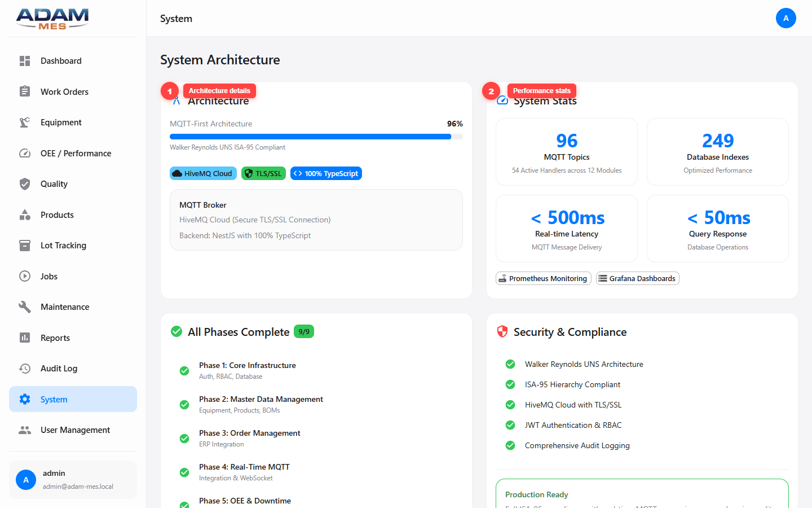
Task: Open the Work Orders section icon
Action: 25,91
